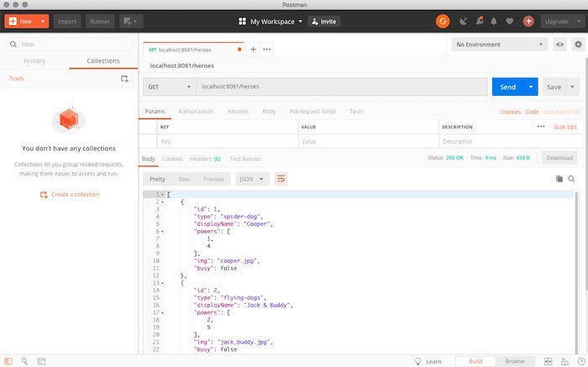Click the Save button
588x367 pixels.
(x=554, y=87)
